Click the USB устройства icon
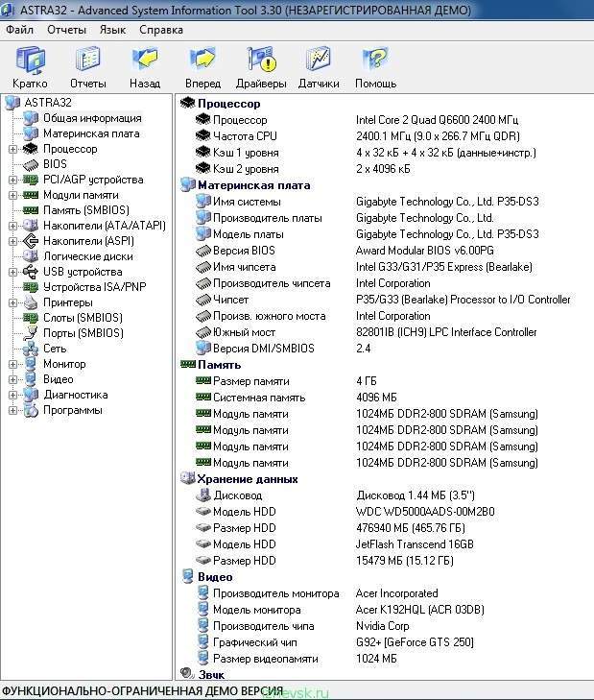594x700 pixels. click(x=31, y=272)
